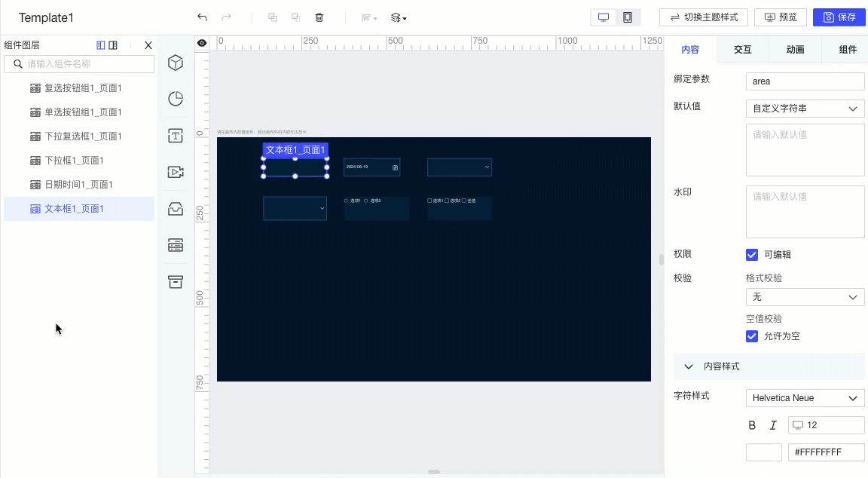
Task: Focus the 请输入组件名称 search field
Action: point(79,64)
